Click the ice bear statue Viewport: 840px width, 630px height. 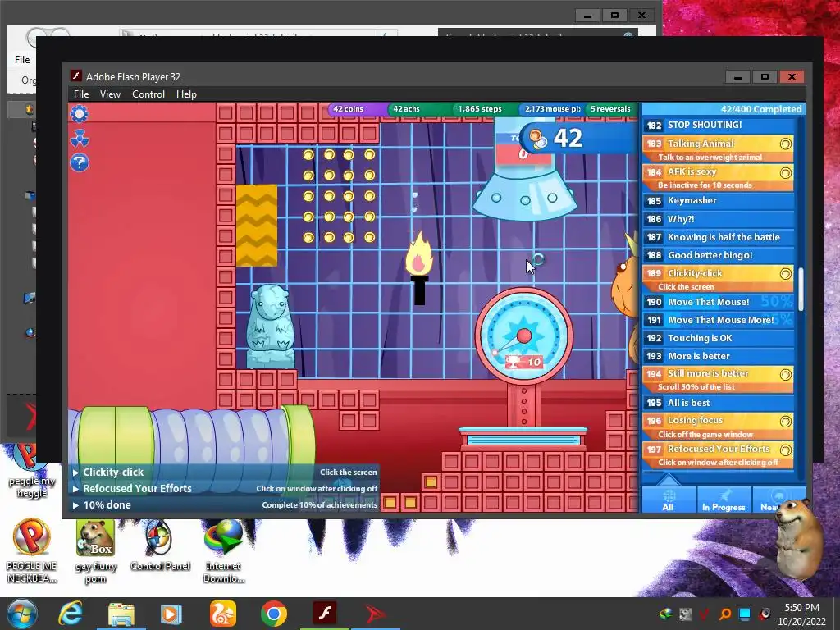(x=270, y=326)
